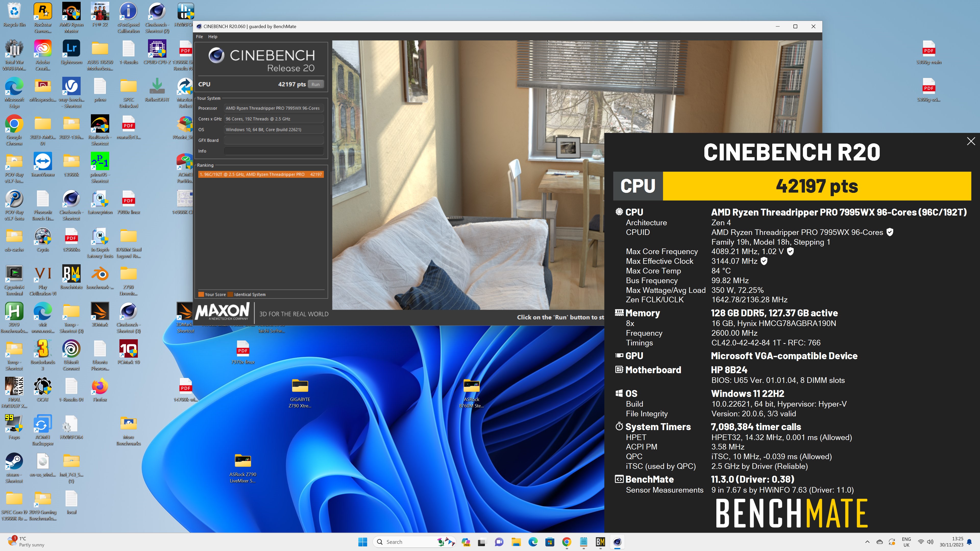Open the Help menu in Cinebench
Image resolution: width=980 pixels, height=551 pixels.
[213, 36]
